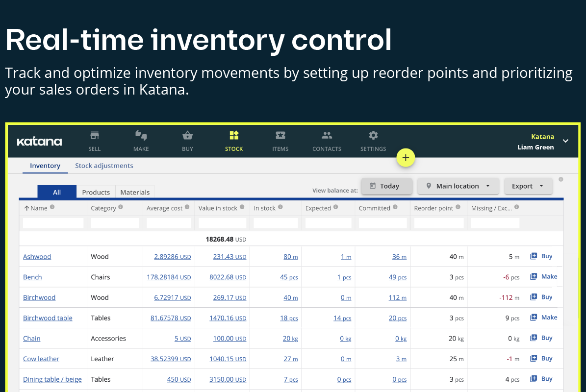Click the Birchwood item link
This screenshot has height=392, width=586.
click(39, 297)
